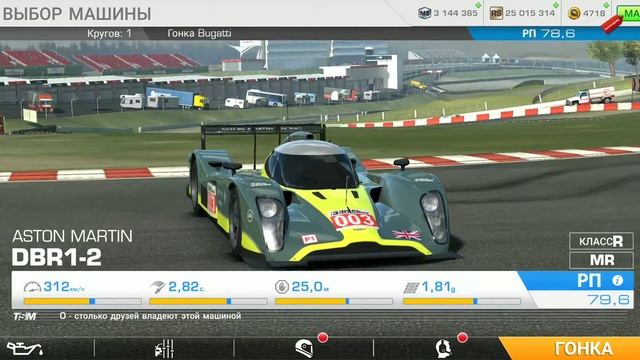Click the MR drivetrain badge

pos(601,260)
